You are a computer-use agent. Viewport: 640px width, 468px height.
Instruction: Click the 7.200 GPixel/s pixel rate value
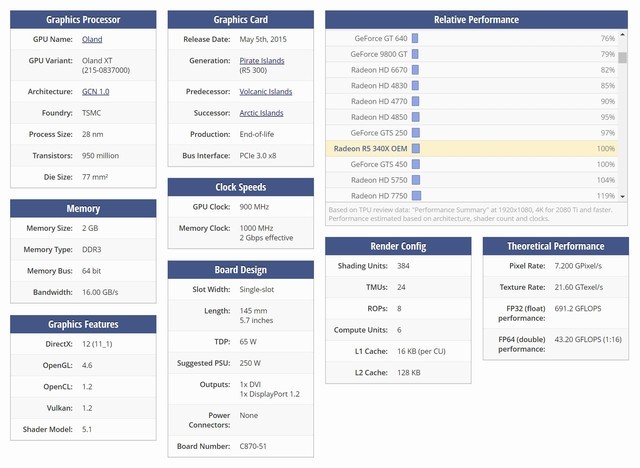(x=578, y=266)
